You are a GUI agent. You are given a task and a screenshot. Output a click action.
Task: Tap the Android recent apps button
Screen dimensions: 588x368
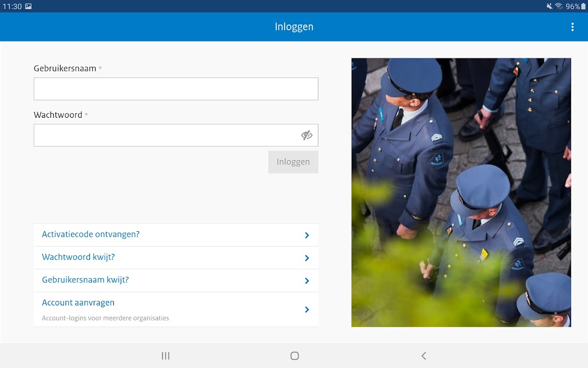point(166,356)
